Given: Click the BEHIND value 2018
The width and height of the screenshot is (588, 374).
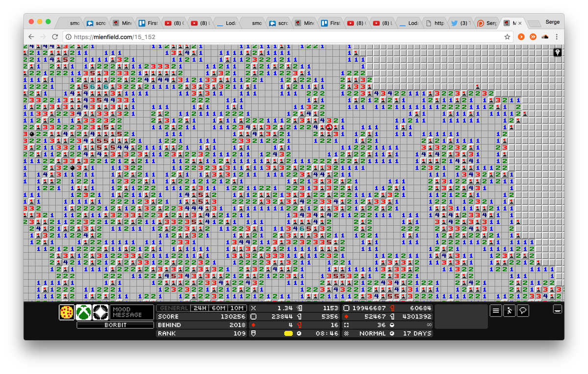Looking at the screenshot, I should point(237,325).
